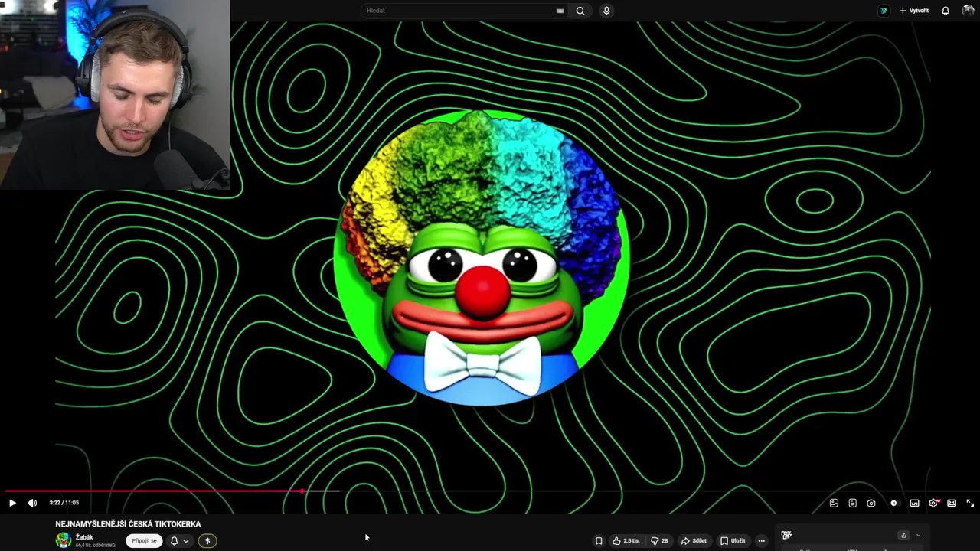The width and height of the screenshot is (980, 551).
Task: Expand the side panel chevron
Action: coord(918,535)
